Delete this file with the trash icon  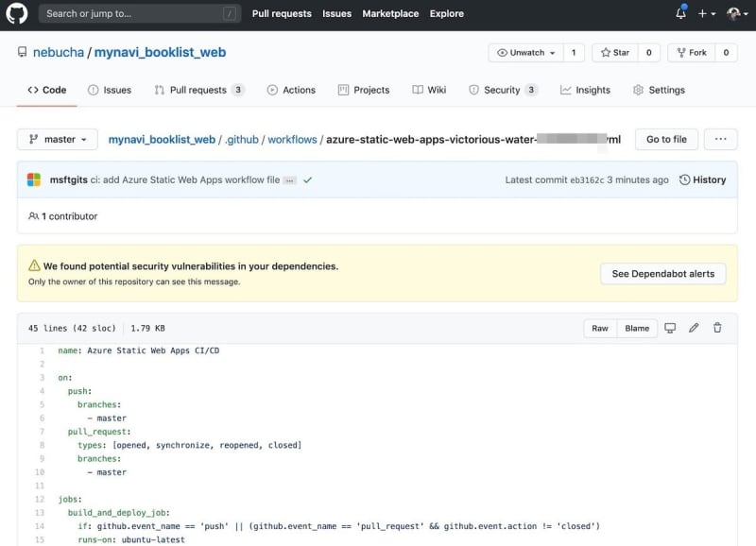[x=717, y=328]
